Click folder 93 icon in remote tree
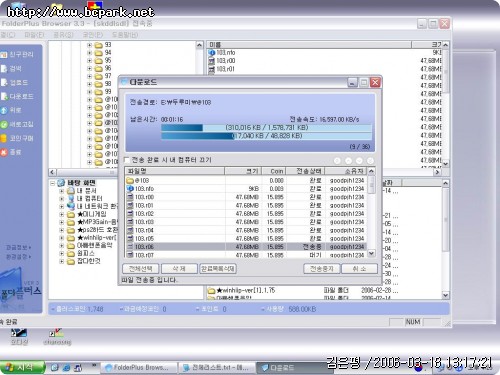The image size is (500, 375). point(98,45)
